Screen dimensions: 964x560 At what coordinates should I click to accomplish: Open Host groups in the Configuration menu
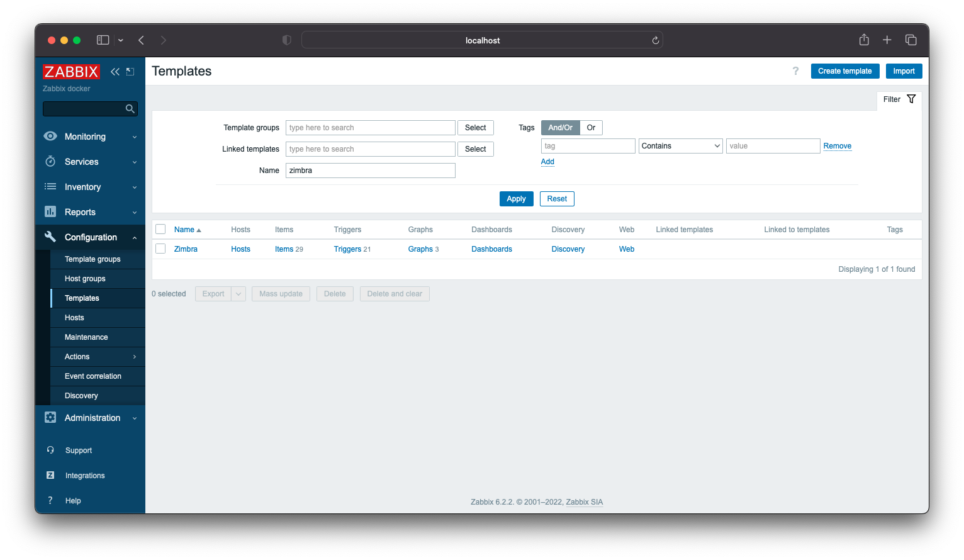click(85, 278)
